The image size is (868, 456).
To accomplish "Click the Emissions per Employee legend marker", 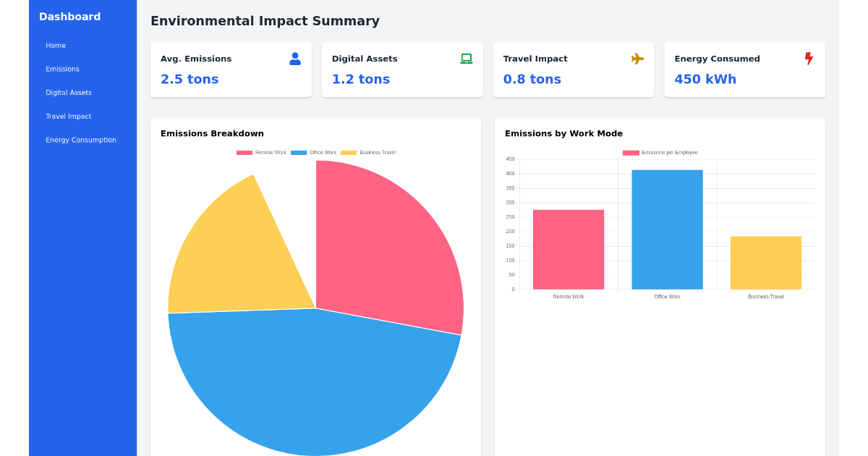I will (629, 152).
